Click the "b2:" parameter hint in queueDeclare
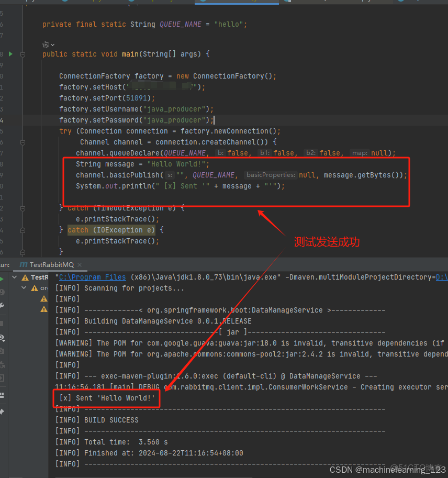 310,153
